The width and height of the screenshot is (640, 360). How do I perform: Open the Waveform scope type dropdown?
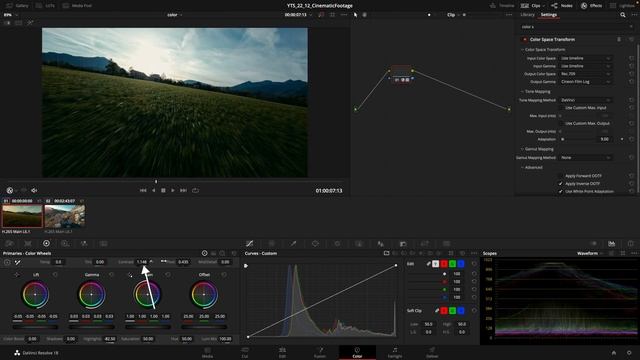click(x=590, y=253)
